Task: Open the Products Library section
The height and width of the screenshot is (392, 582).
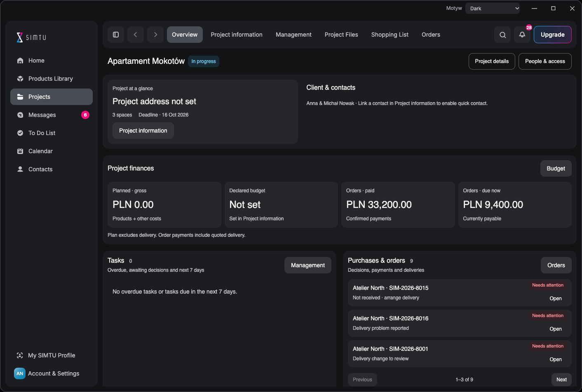Action: coord(52,79)
